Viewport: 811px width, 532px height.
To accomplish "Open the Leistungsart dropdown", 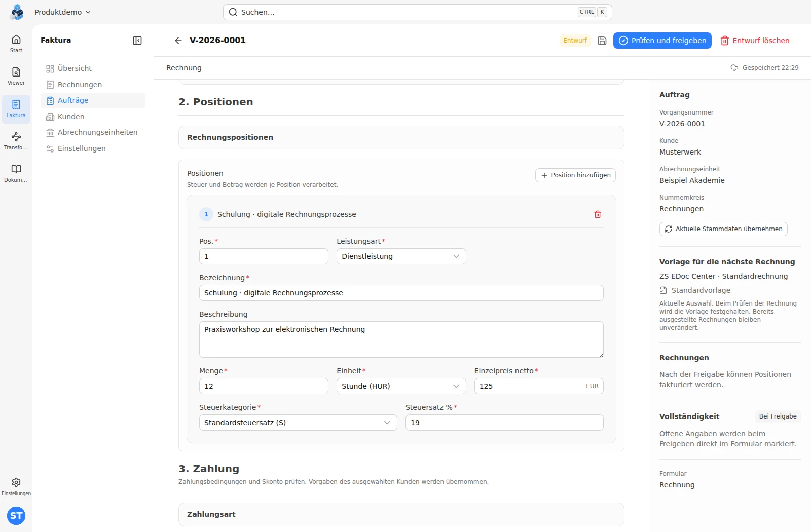I will (x=401, y=256).
